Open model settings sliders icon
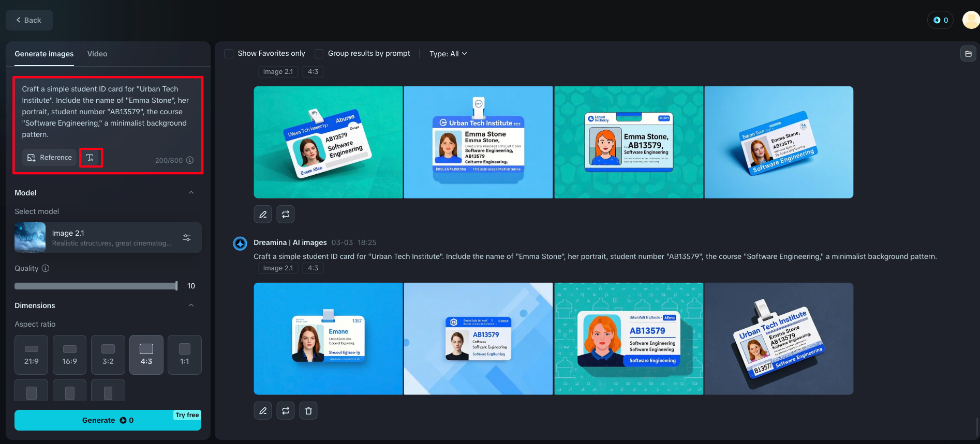The height and width of the screenshot is (444, 980). 187,238
